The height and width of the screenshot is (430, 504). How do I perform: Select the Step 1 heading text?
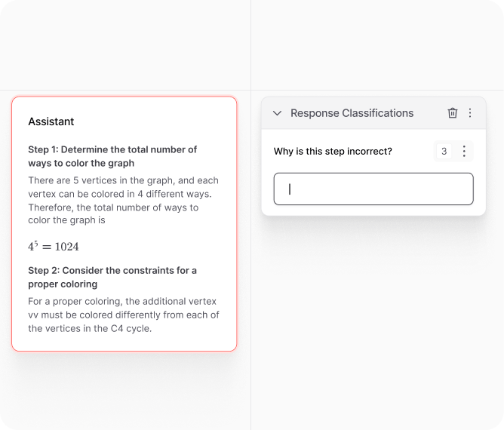(x=112, y=155)
